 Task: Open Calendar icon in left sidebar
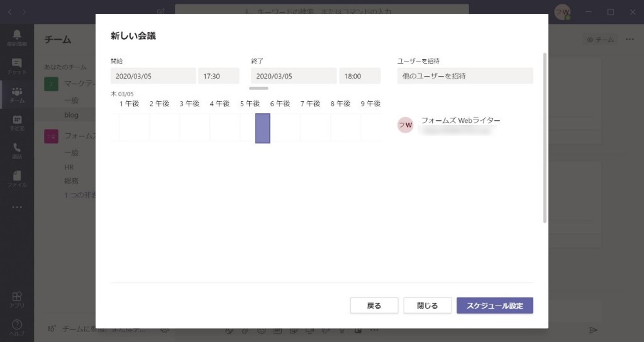point(17,123)
